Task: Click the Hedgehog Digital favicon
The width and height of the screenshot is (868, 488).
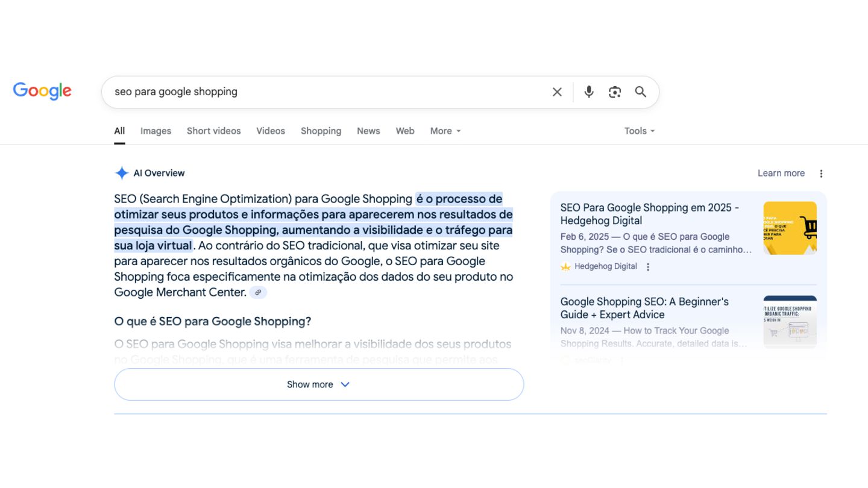Action: coord(565,266)
